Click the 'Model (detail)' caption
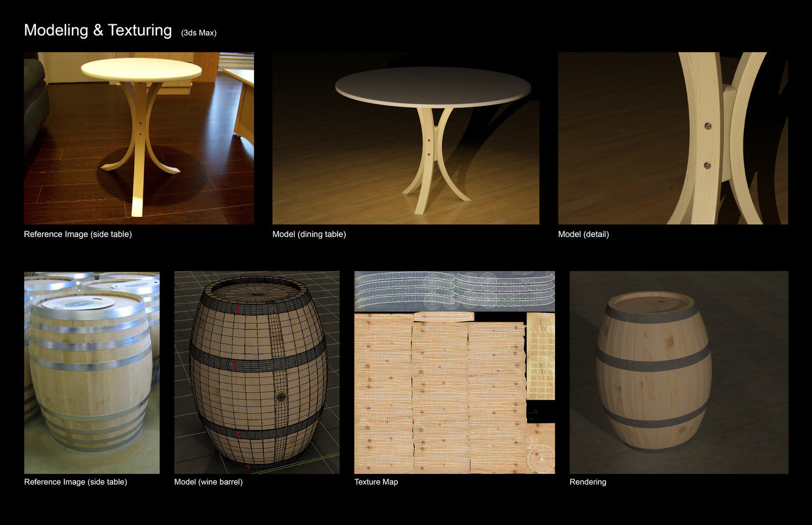 click(x=584, y=234)
